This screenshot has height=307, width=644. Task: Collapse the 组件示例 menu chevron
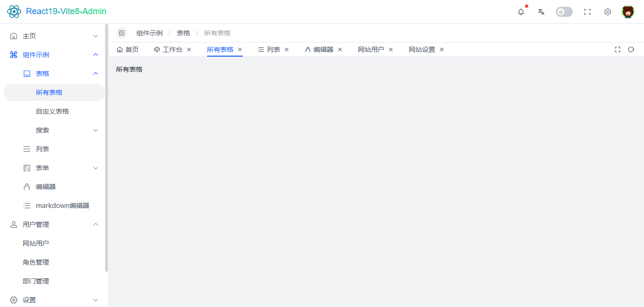[x=96, y=55]
